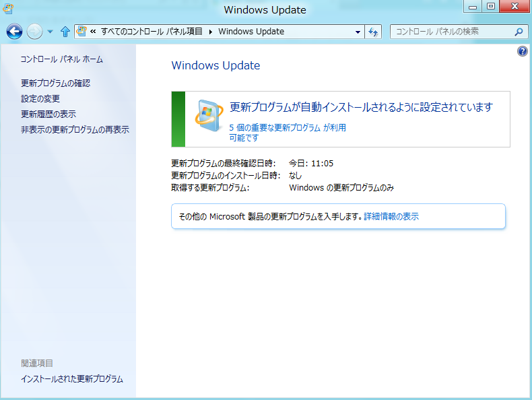The width and height of the screenshot is (532, 400).
Task: Open インストールされた更新プログラム link
Action: (72, 378)
